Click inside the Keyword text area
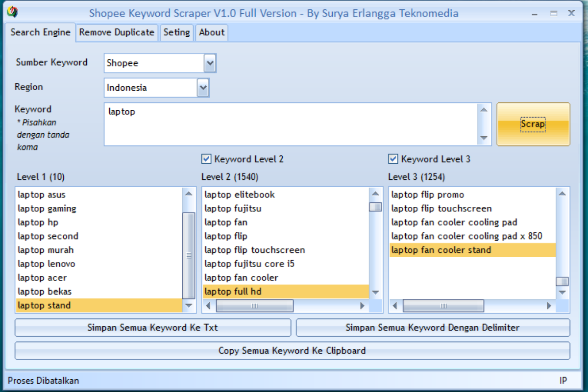588x392 pixels. point(291,124)
